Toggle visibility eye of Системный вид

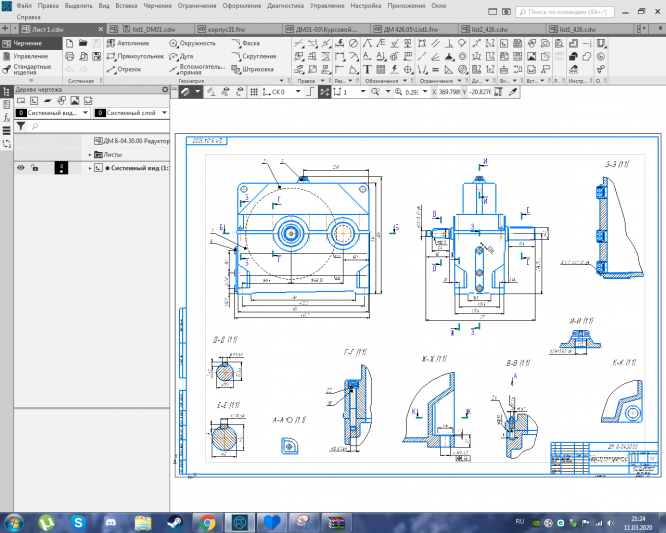point(20,168)
